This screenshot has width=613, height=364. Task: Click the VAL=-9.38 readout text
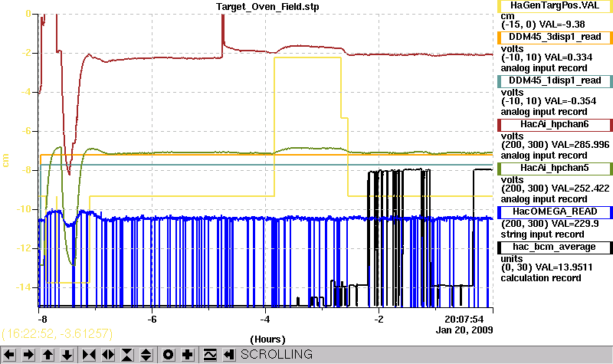(x=562, y=25)
